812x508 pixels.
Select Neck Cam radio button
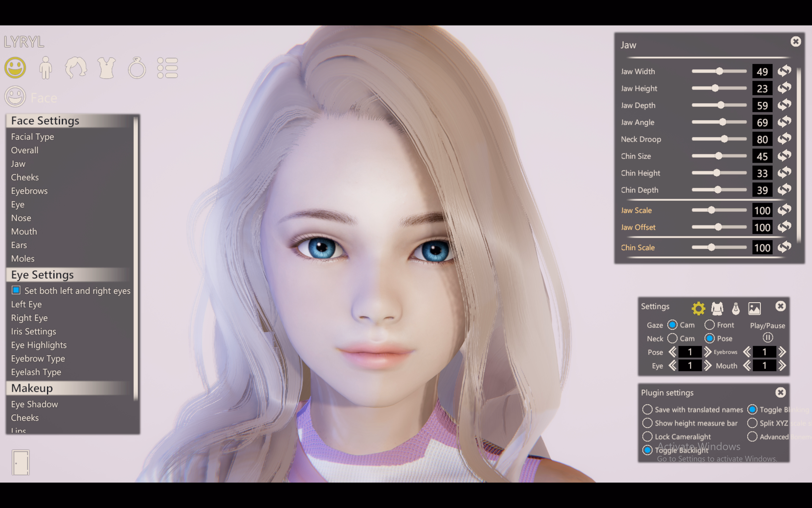pyautogui.click(x=672, y=338)
